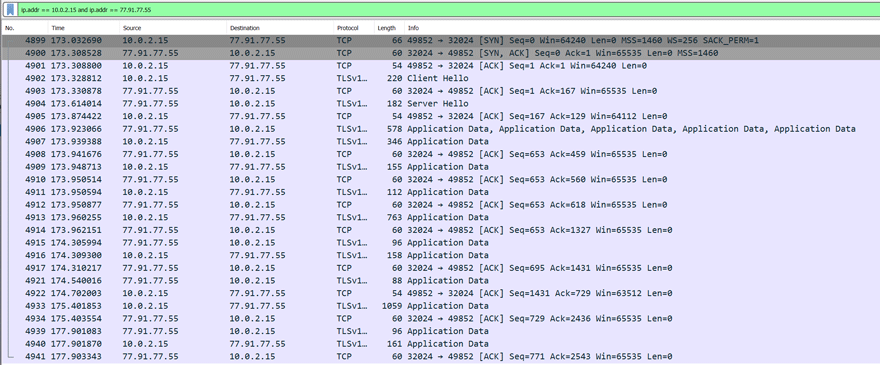Viewport: 880px width, 365px height.
Task: Select packet 4902 Client Hello
Action: coord(440,78)
